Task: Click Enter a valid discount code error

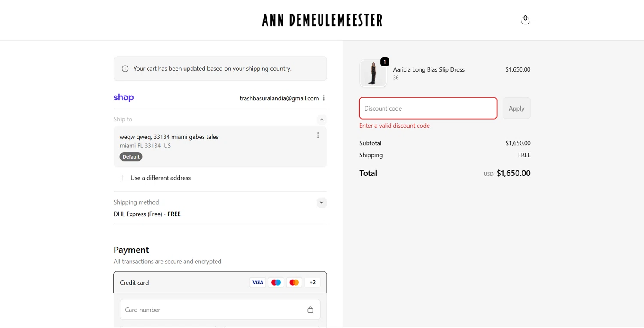Action: (x=395, y=126)
